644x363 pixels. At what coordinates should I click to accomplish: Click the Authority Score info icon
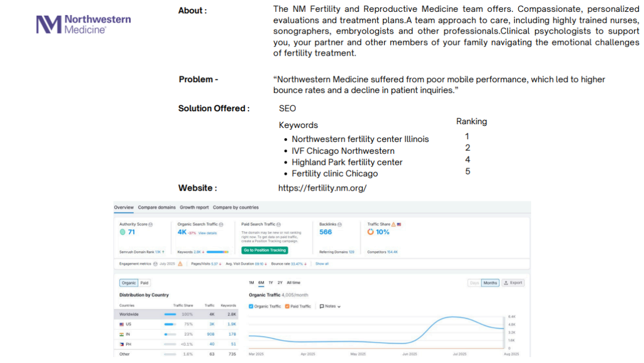coord(151,225)
